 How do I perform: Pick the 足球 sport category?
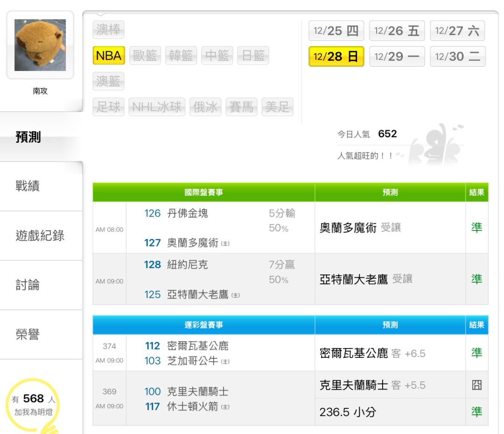tap(108, 107)
